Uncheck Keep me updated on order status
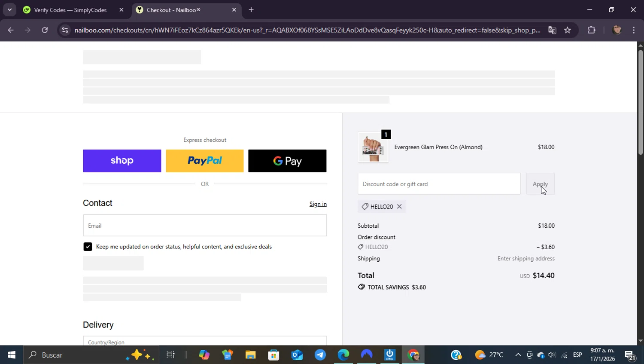 coord(88,247)
